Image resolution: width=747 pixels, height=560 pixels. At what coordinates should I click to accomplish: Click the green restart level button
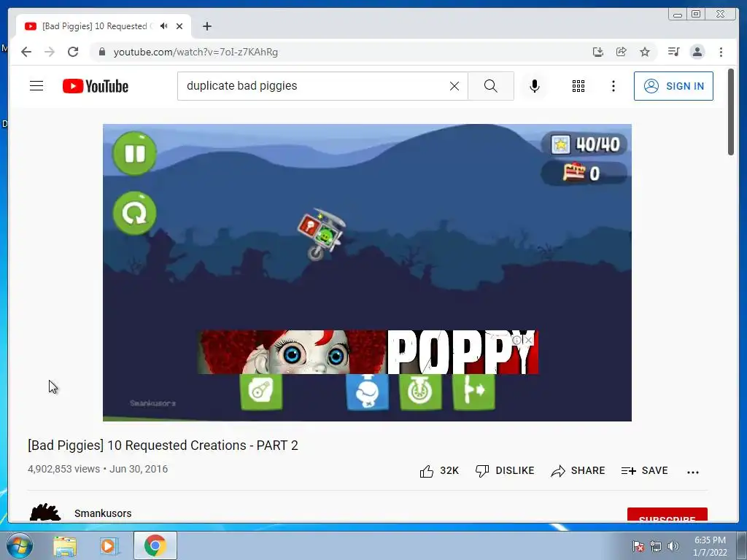134,213
